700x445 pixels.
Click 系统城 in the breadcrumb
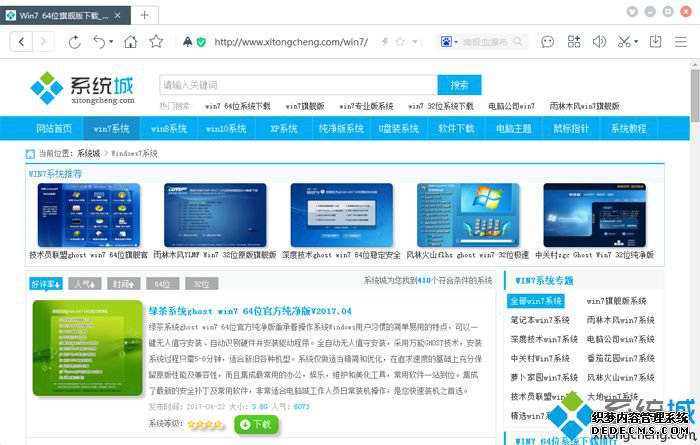pyautogui.click(x=88, y=154)
